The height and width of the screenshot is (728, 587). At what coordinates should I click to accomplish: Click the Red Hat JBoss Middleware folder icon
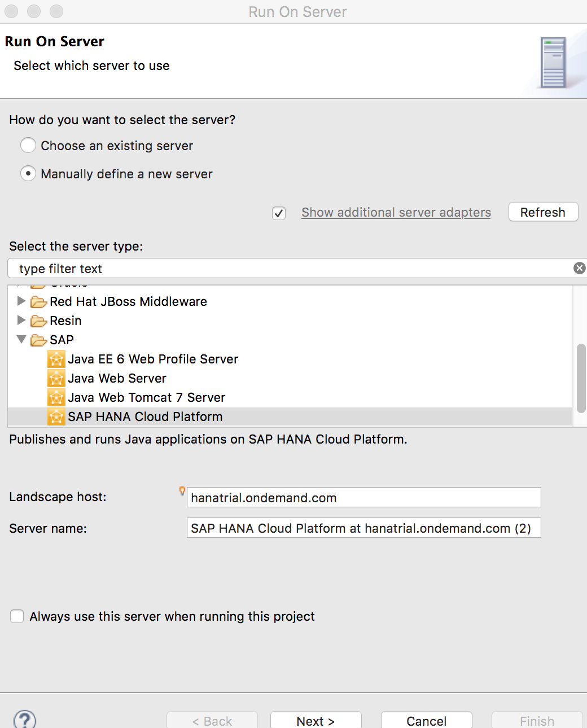coord(38,302)
